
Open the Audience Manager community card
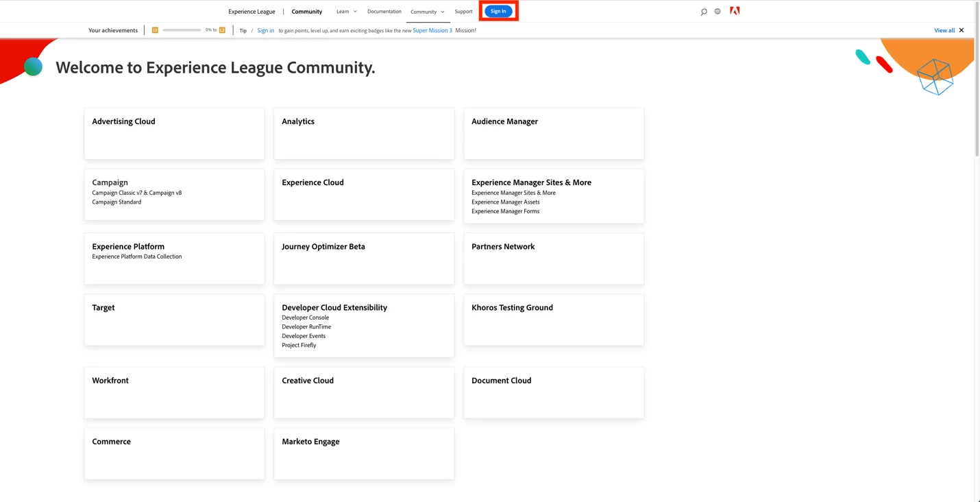pos(554,134)
